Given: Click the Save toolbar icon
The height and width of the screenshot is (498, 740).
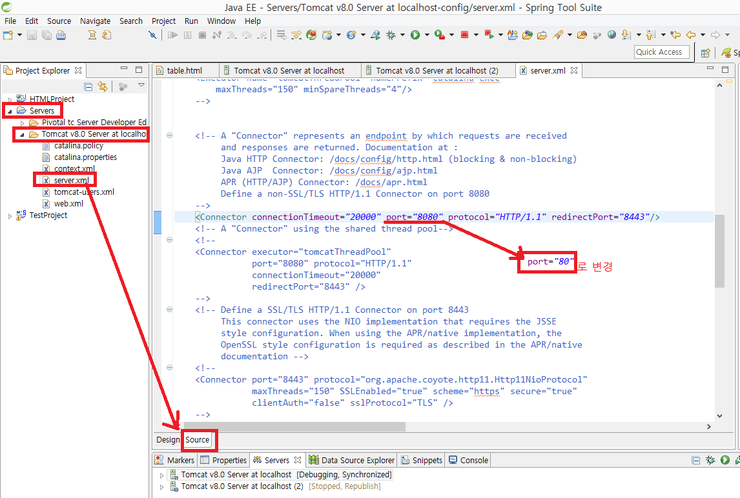Looking at the screenshot, I should click(x=33, y=35).
